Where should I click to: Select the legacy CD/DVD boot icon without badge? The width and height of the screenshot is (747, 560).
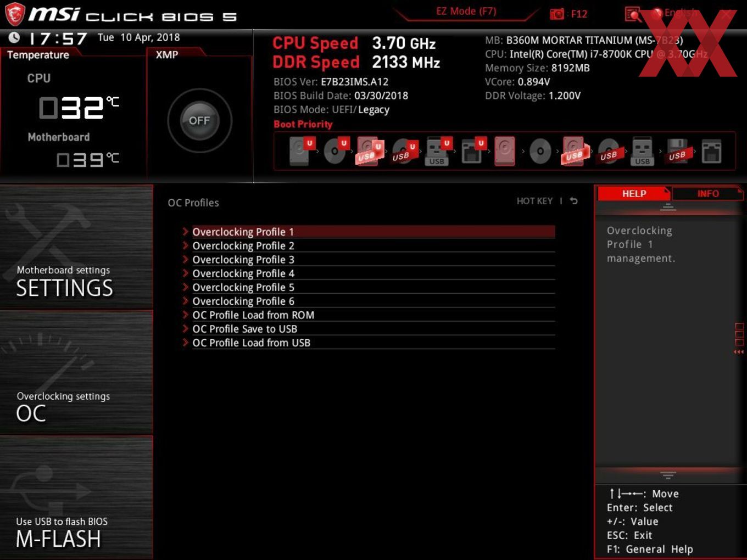point(540,151)
